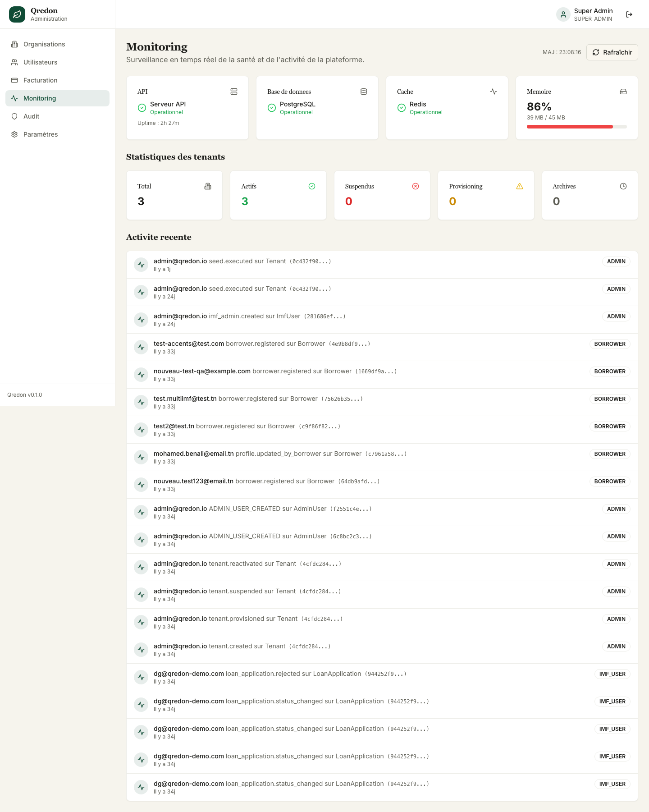Click the logout arrow icon in header
Image resolution: width=649 pixels, height=812 pixels.
tap(629, 14)
